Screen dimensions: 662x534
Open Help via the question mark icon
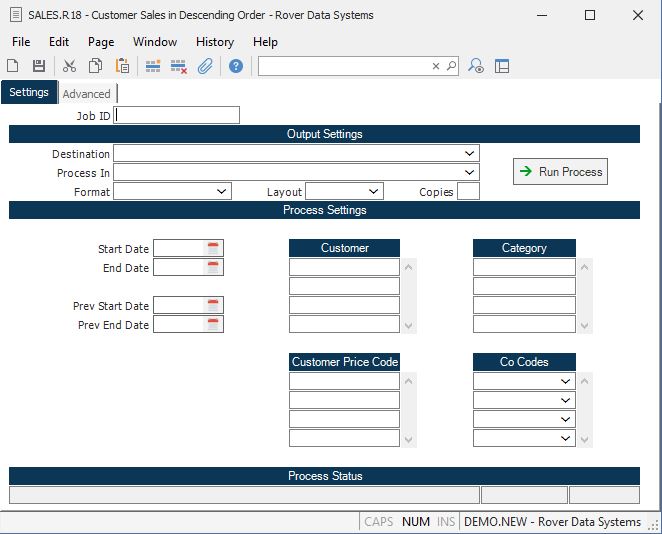[x=236, y=66]
